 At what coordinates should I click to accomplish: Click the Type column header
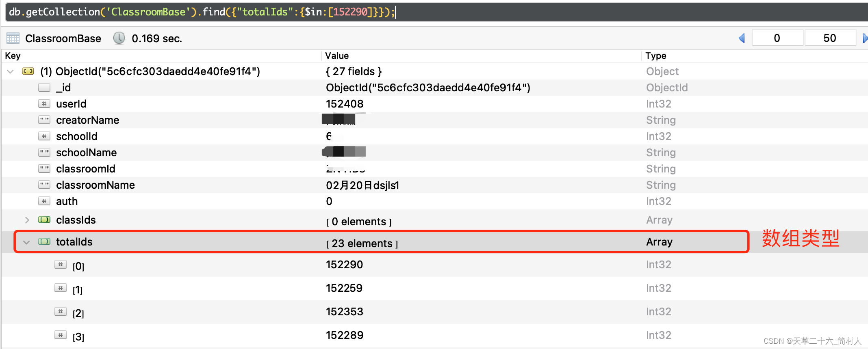[x=656, y=56]
